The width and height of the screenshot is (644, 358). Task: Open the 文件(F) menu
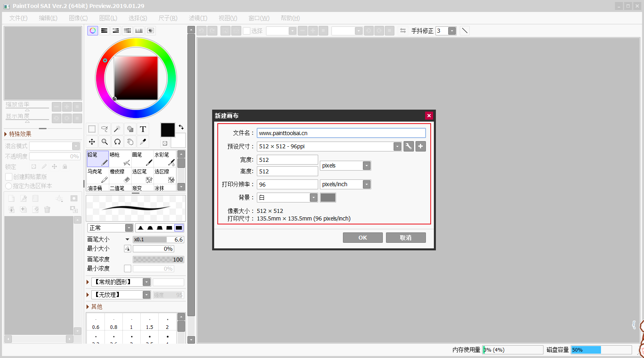(18, 18)
